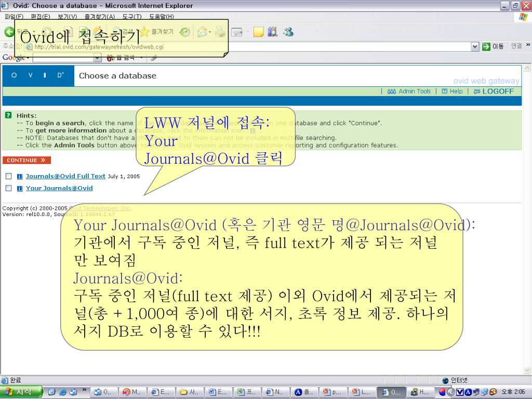Open the 보기(V) menu
The width and height of the screenshot is (532, 399).
[67, 16]
